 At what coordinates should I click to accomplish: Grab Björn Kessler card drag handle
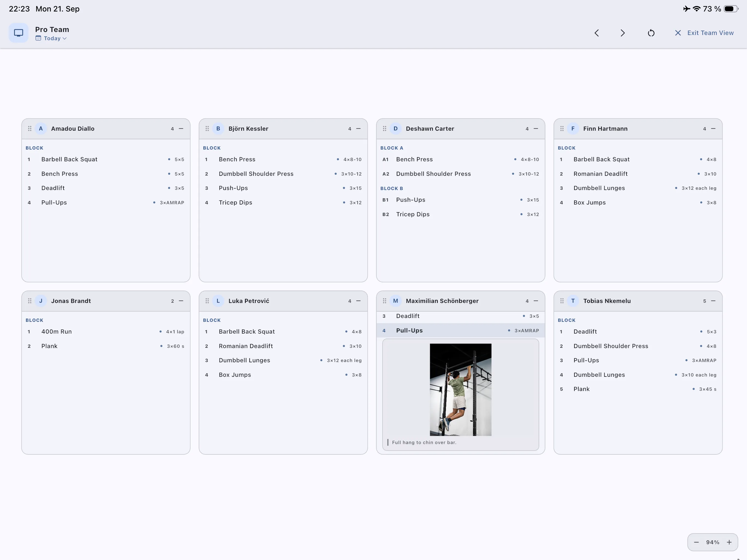pyautogui.click(x=207, y=129)
